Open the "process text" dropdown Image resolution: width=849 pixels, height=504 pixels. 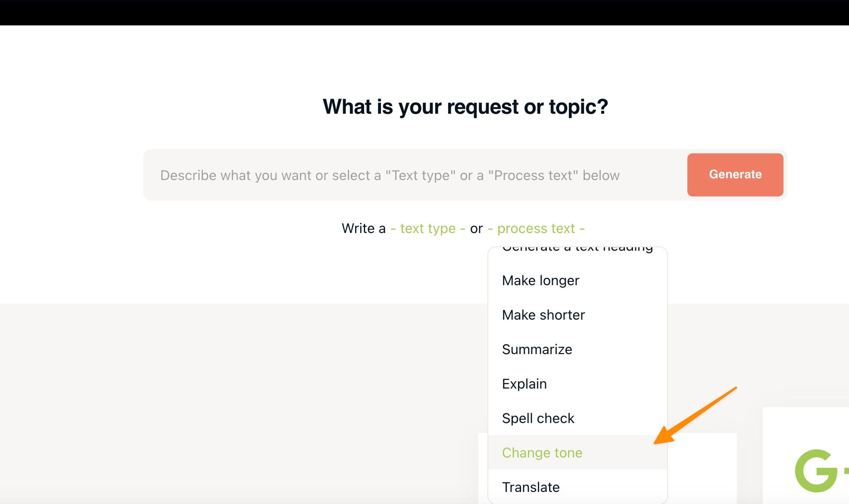click(x=536, y=228)
